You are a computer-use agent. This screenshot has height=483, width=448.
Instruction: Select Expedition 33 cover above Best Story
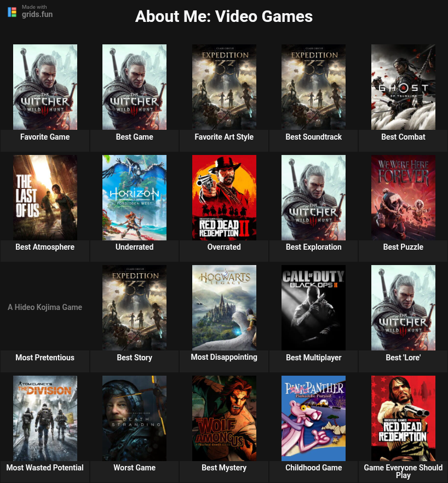click(x=134, y=308)
